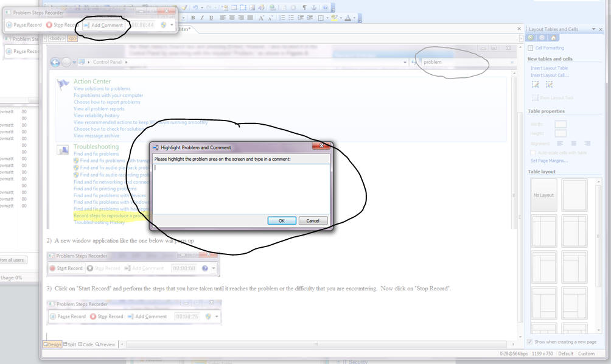
Task: Click the Home icon in the task pane
Action: [553, 38]
